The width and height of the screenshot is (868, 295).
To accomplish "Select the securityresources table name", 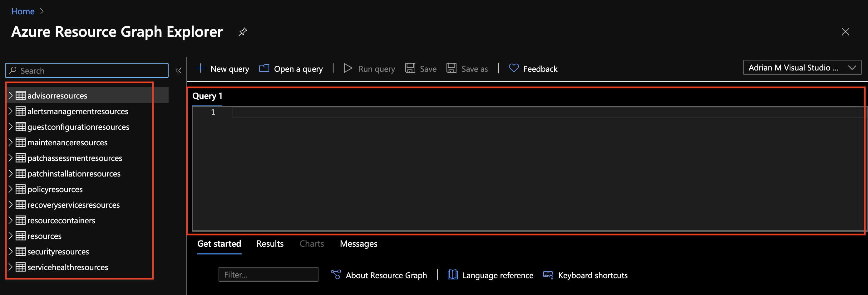I will point(58,252).
